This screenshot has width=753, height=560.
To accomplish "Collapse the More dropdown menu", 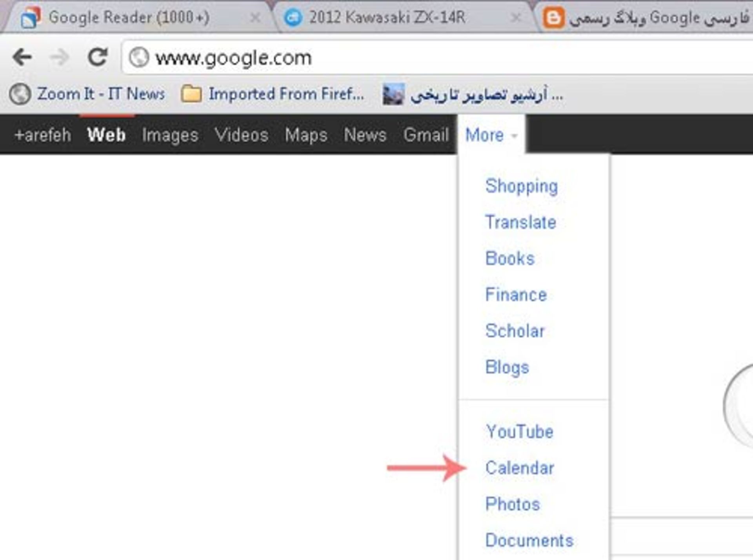I will pos(491,135).
